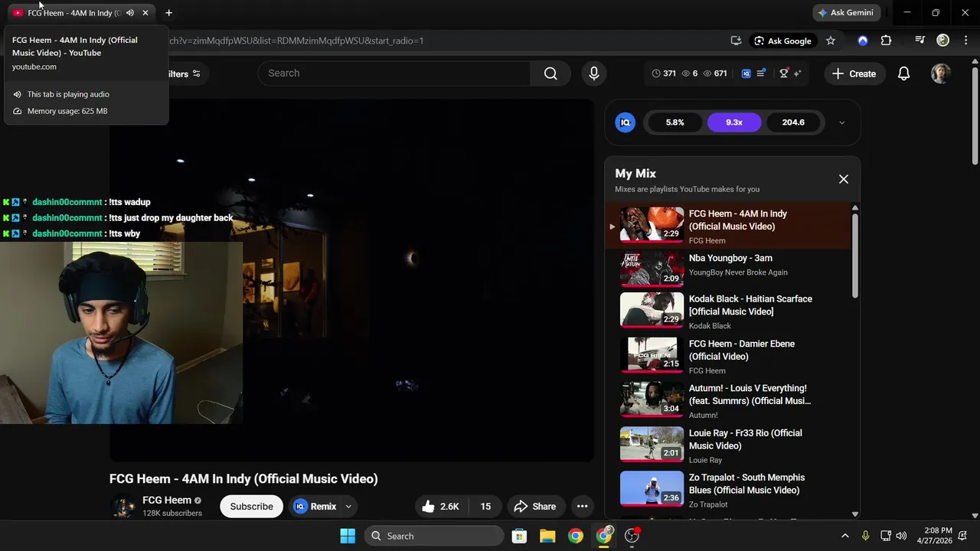Click the 371 clock stat in vidIQ bar
This screenshot has width=980, height=551.
664,73
